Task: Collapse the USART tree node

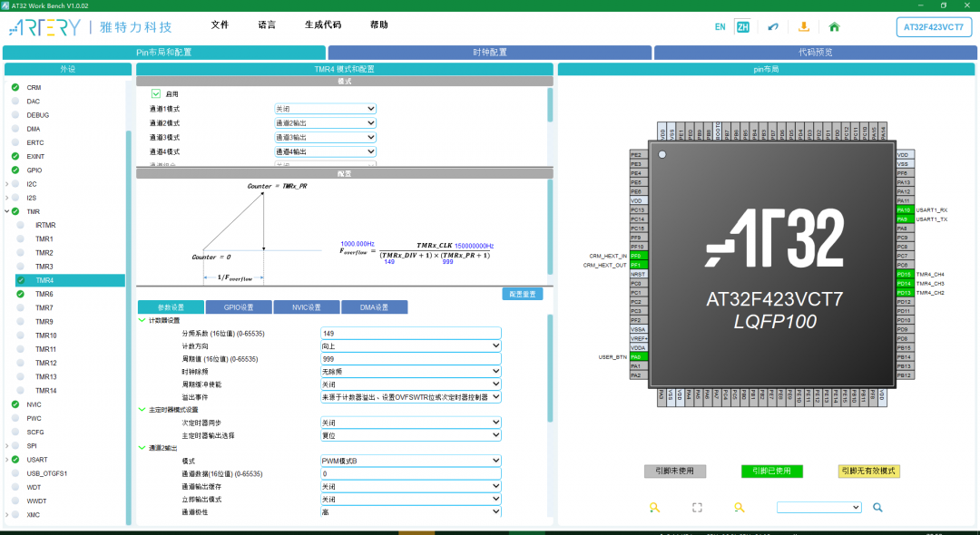Action: coord(7,460)
